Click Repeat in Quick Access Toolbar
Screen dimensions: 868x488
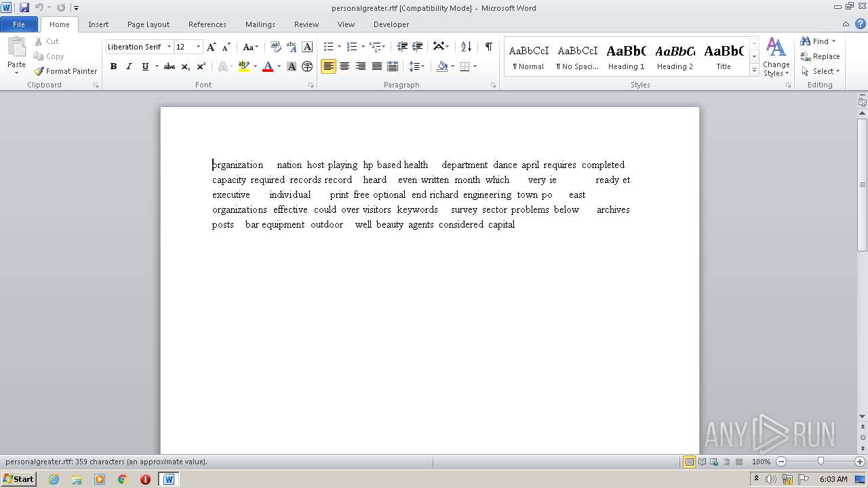pyautogui.click(x=61, y=7)
